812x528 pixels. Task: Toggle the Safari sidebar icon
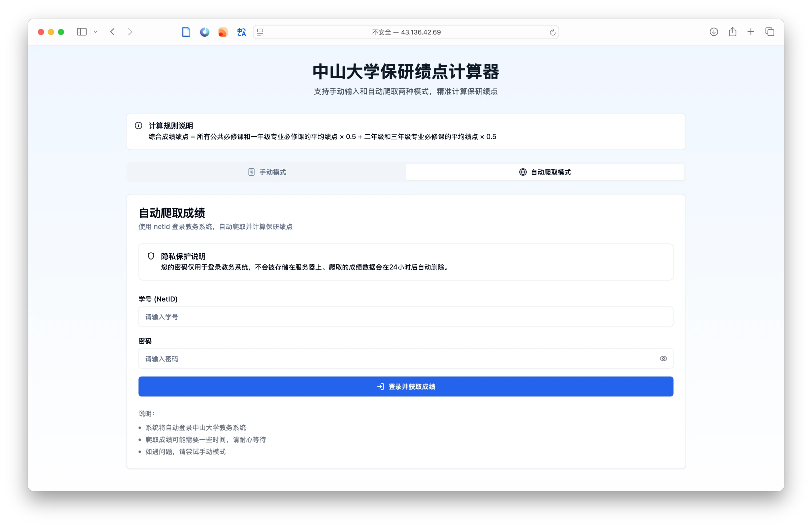point(81,32)
